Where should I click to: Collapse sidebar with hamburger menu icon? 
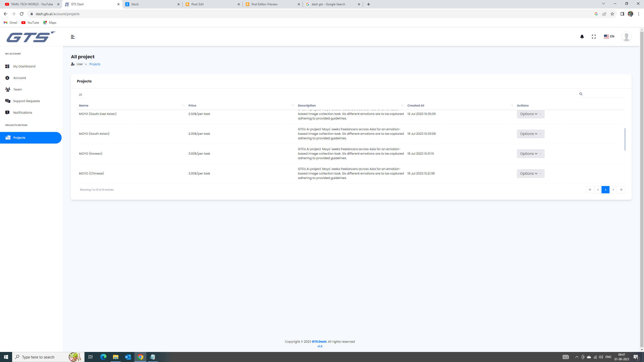click(73, 37)
